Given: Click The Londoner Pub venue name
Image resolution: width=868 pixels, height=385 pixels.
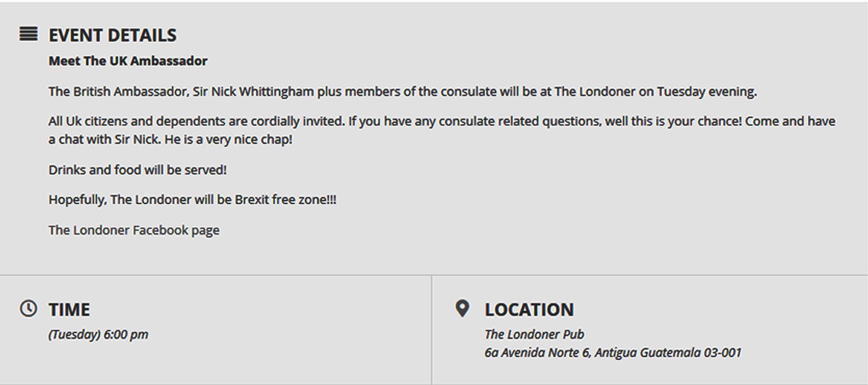Looking at the screenshot, I should coord(534,334).
